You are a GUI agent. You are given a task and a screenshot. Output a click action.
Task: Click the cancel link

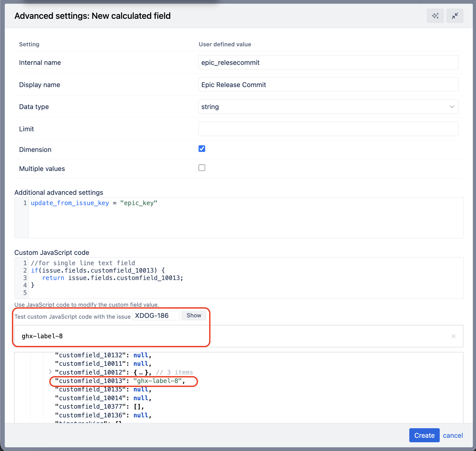pyautogui.click(x=453, y=435)
